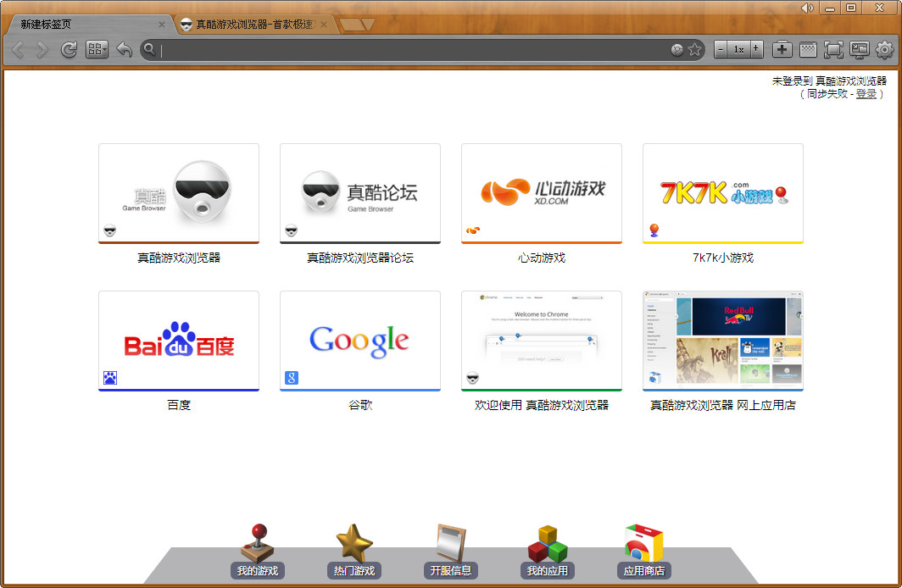
Task: Open the 真酷游戏浏览器 thumbnail
Action: coord(179,193)
